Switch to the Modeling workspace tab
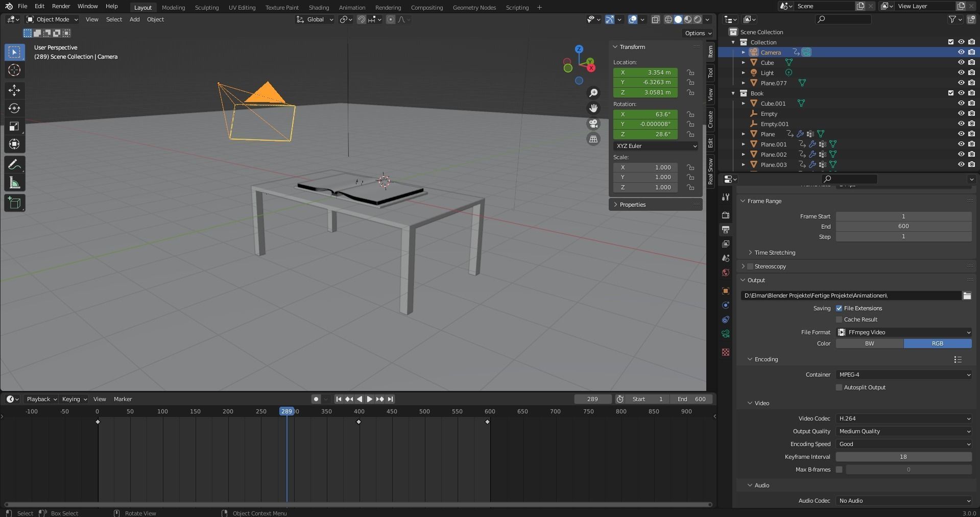The width and height of the screenshot is (980, 517). point(173,8)
